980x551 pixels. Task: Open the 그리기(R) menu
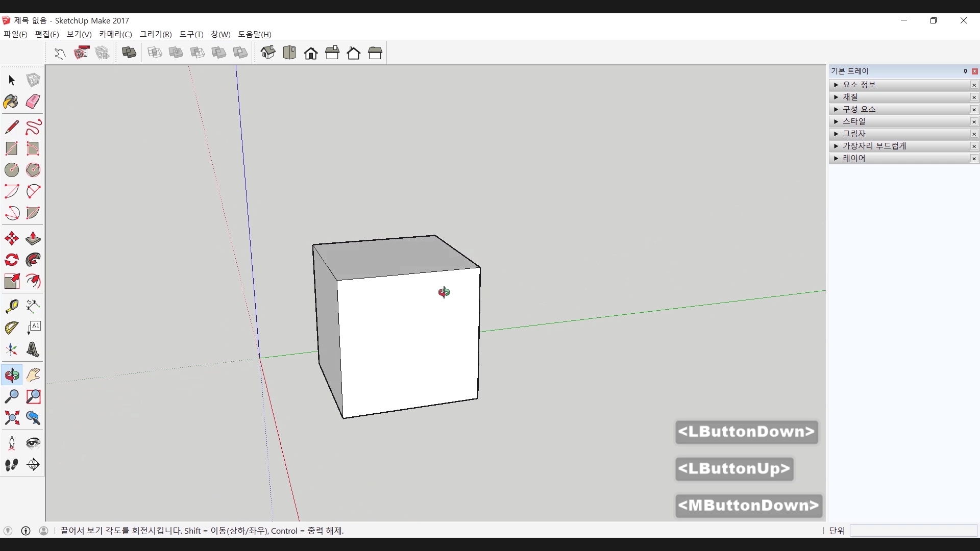(155, 34)
